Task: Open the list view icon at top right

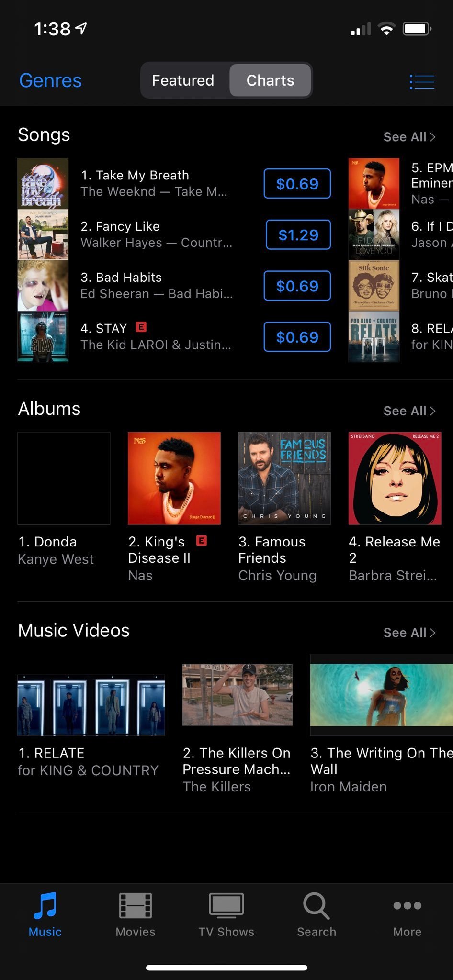Action: point(422,82)
